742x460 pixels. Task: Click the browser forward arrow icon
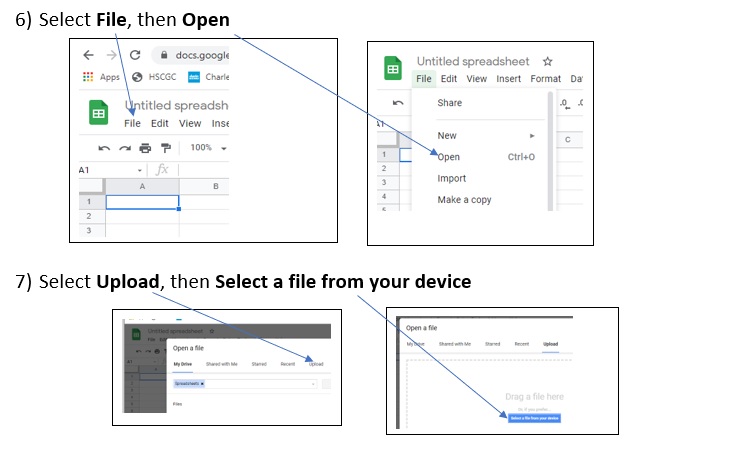click(x=111, y=55)
